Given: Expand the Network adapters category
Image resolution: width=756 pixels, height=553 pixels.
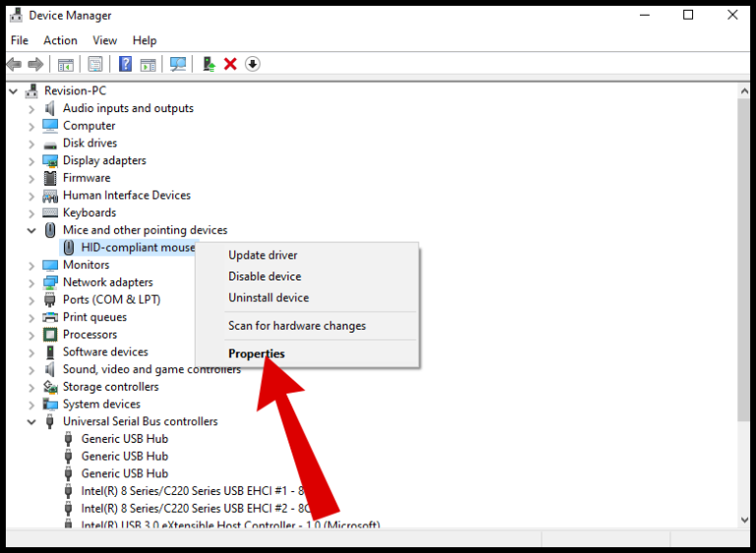Looking at the screenshot, I should 31,283.
